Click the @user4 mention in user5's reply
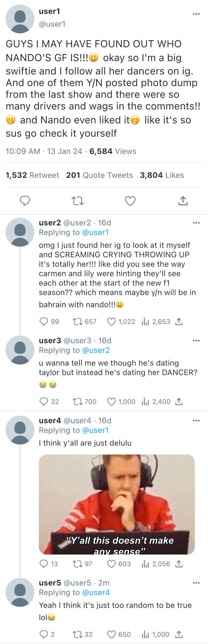 point(96,592)
